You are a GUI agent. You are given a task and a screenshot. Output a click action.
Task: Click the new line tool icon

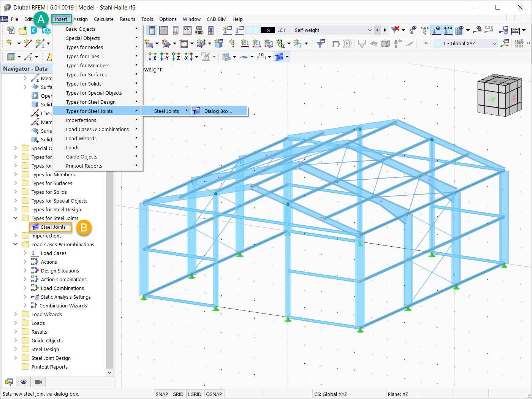pyautogui.click(x=28, y=43)
